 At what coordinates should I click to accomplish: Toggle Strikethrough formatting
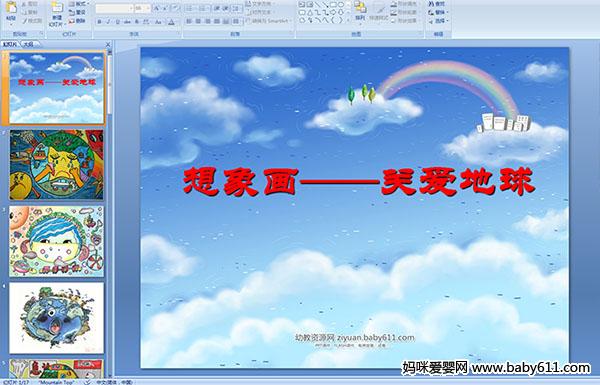(127, 22)
